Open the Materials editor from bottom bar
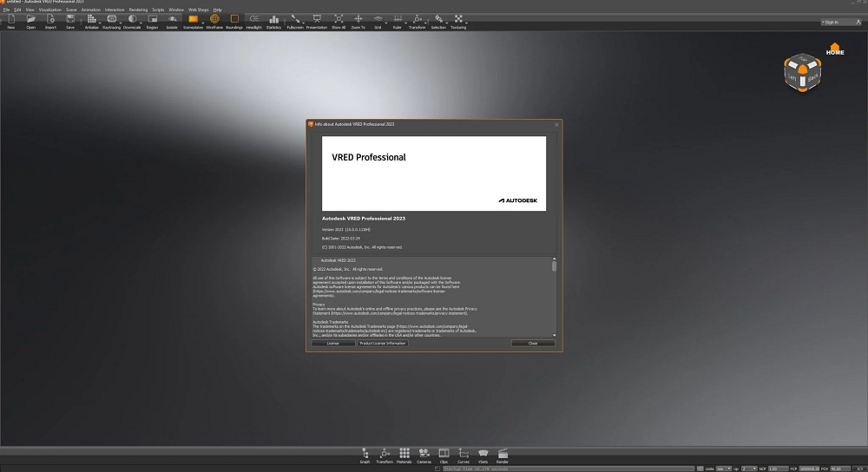This screenshot has width=868, height=472. [404, 454]
